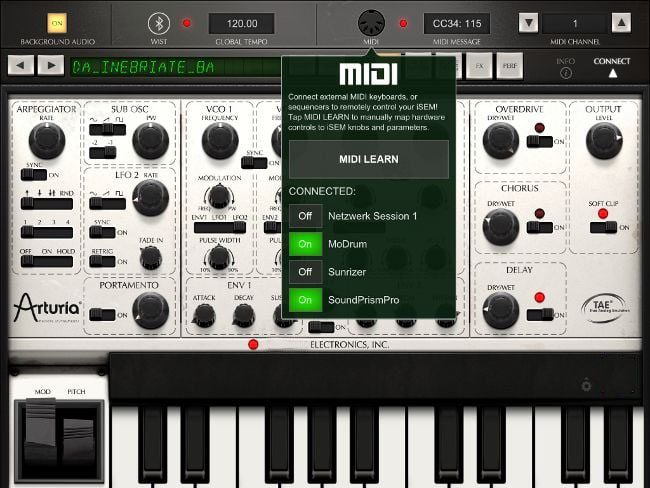The height and width of the screenshot is (488, 650).
Task: Toggle Arpeggiator Sync switch
Action: pyautogui.click(x=34, y=175)
